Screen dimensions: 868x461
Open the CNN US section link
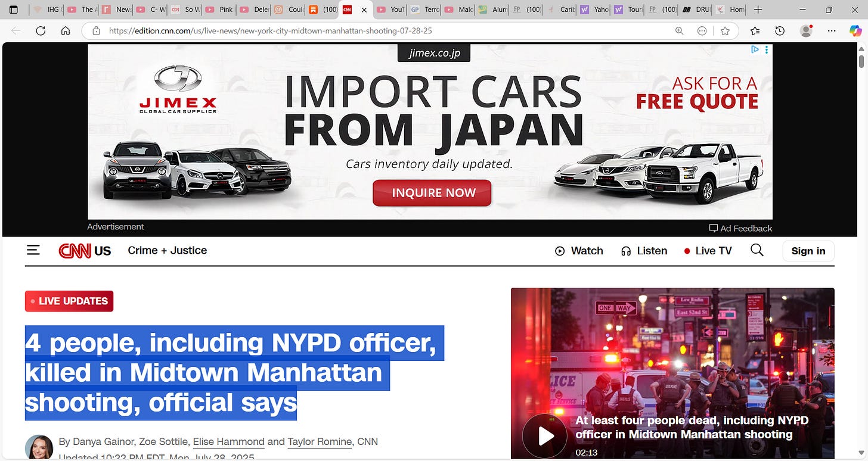tap(103, 251)
